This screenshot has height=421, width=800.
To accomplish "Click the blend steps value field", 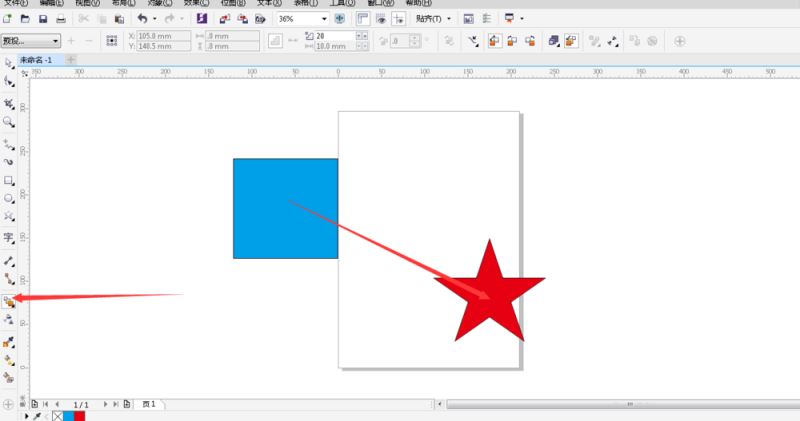I will [x=335, y=36].
